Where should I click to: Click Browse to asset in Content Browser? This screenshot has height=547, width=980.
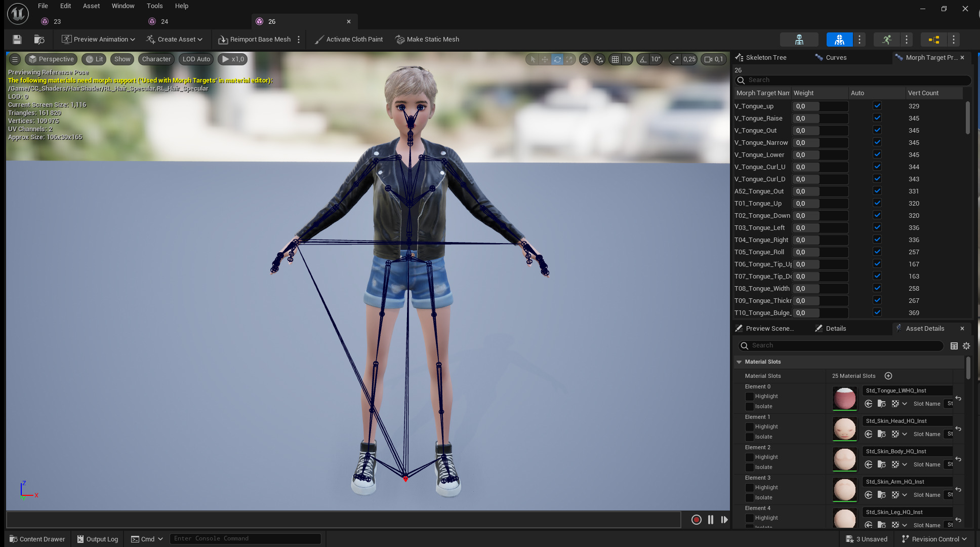[x=39, y=40]
